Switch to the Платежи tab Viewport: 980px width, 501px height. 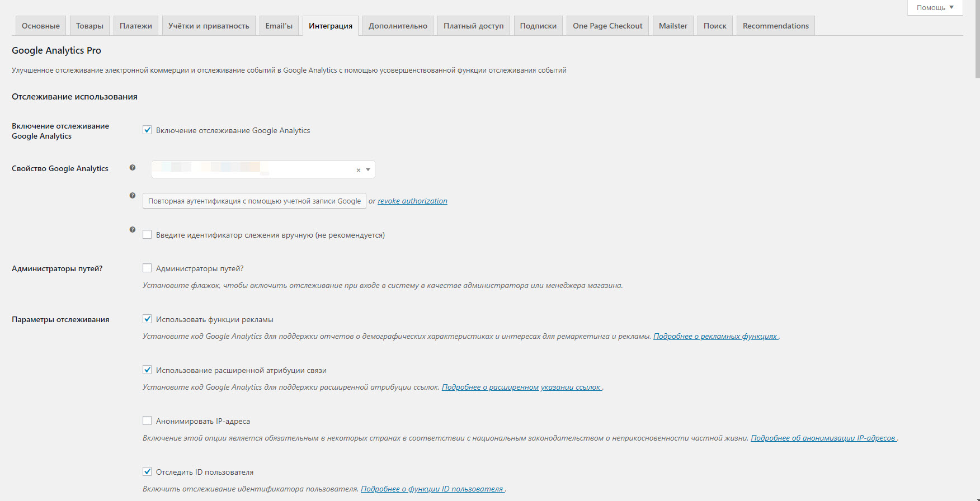coord(136,26)
